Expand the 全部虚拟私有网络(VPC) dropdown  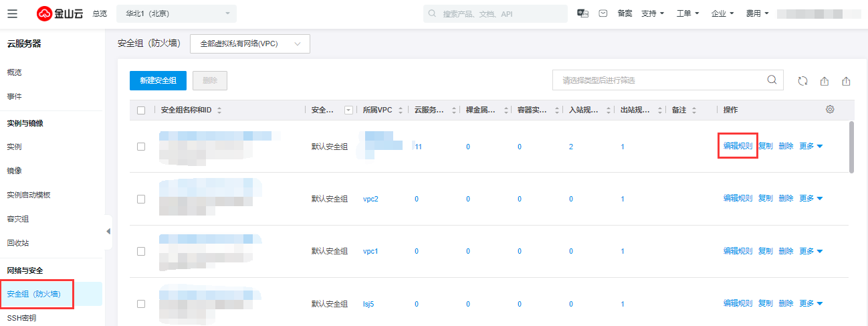coord(249,44)
